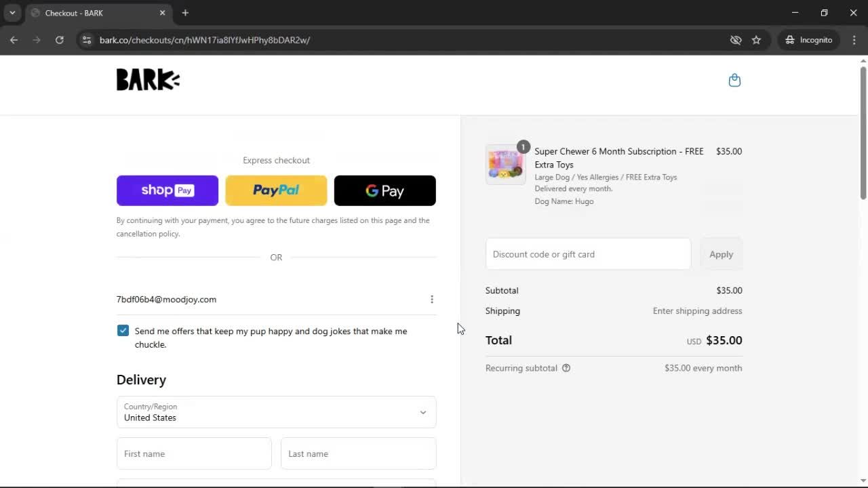Minimize the browser window
Viewport: 868px width, 488px height.
pos(795,13)
